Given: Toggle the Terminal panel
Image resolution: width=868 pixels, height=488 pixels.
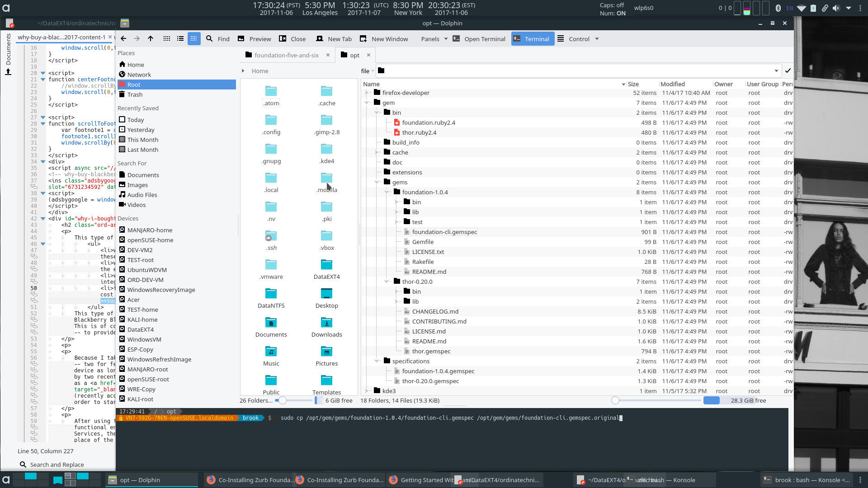Looking at the screenshot, I should tap(532, 39).
